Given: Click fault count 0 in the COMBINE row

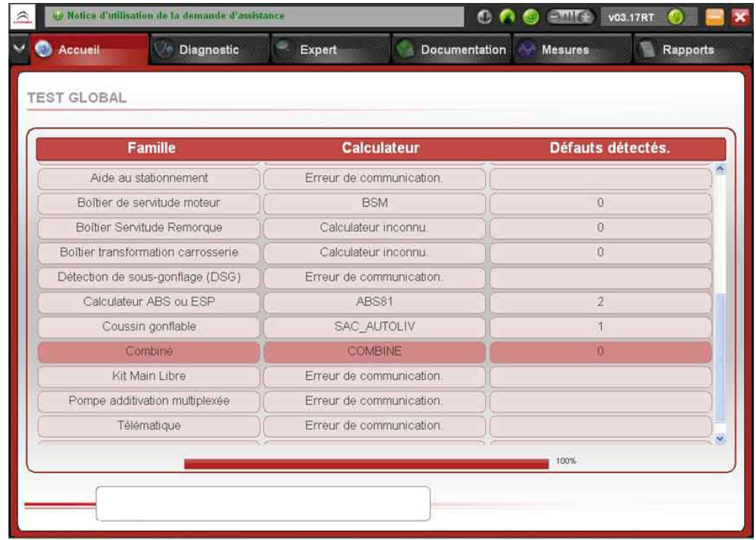Looking at the screenshot, I should [x=601, y=352].
